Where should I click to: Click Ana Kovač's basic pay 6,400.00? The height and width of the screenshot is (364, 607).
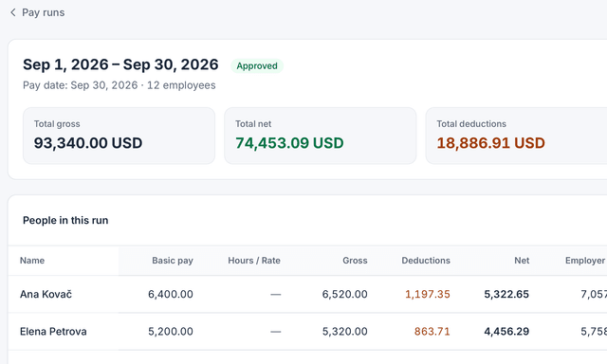[x=171, y=294]
